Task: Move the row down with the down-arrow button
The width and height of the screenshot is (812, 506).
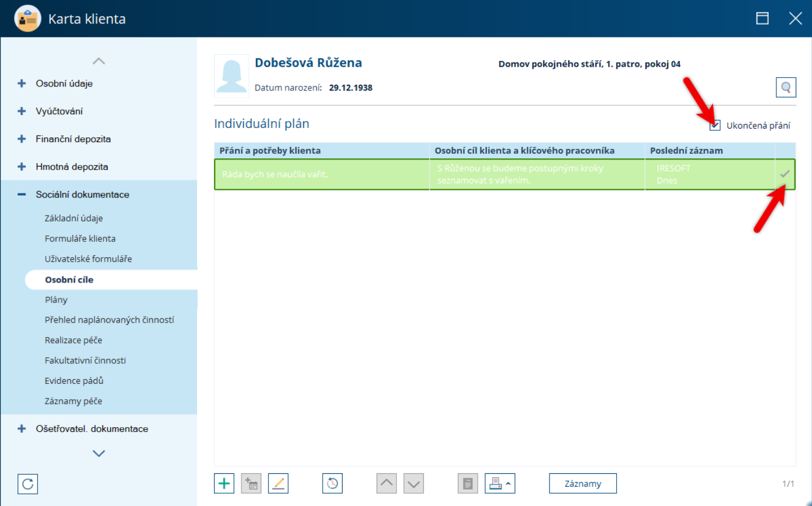Action: click(414, 483)
